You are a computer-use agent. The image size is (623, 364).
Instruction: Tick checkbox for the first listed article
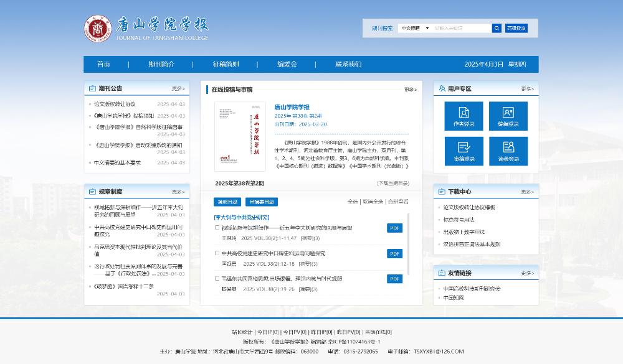(217, 228)
